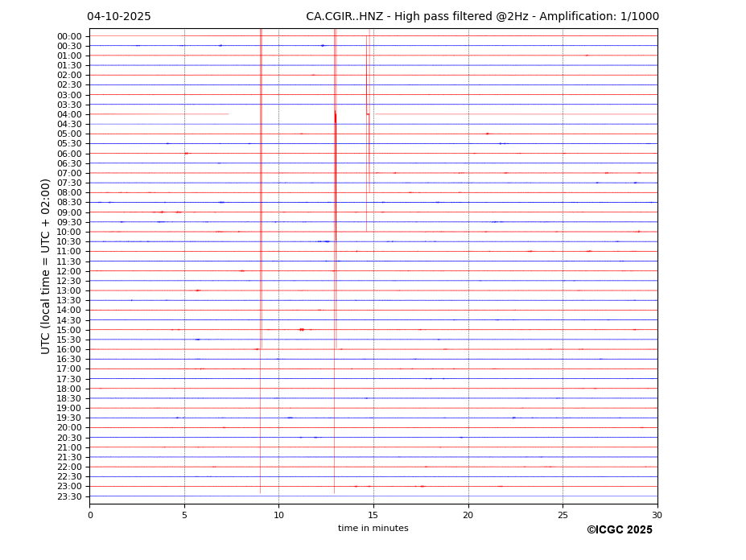
Task: Select the 12:00 time row label
Action: click(69, 271)
